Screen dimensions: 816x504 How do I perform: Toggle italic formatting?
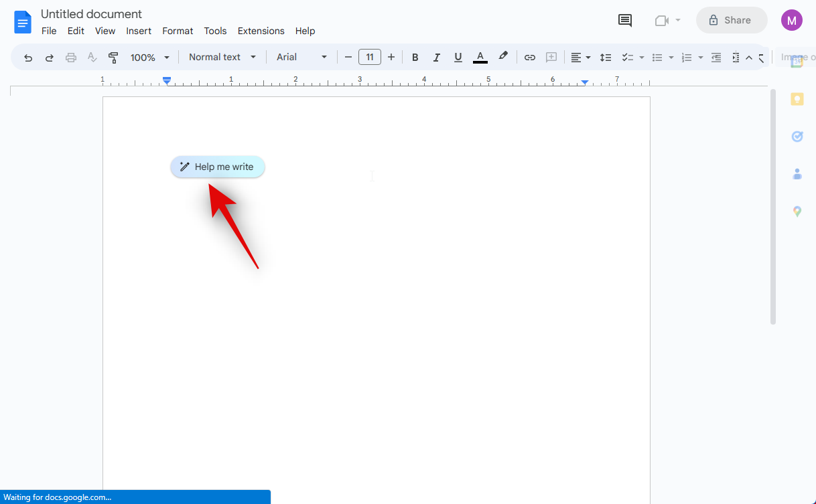pyautogui.click(x=437, y=58)
